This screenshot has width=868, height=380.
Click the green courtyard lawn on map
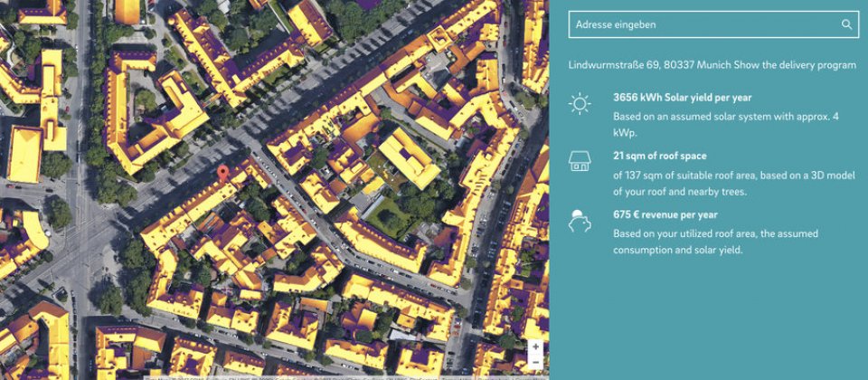click(x=388, y=216)
